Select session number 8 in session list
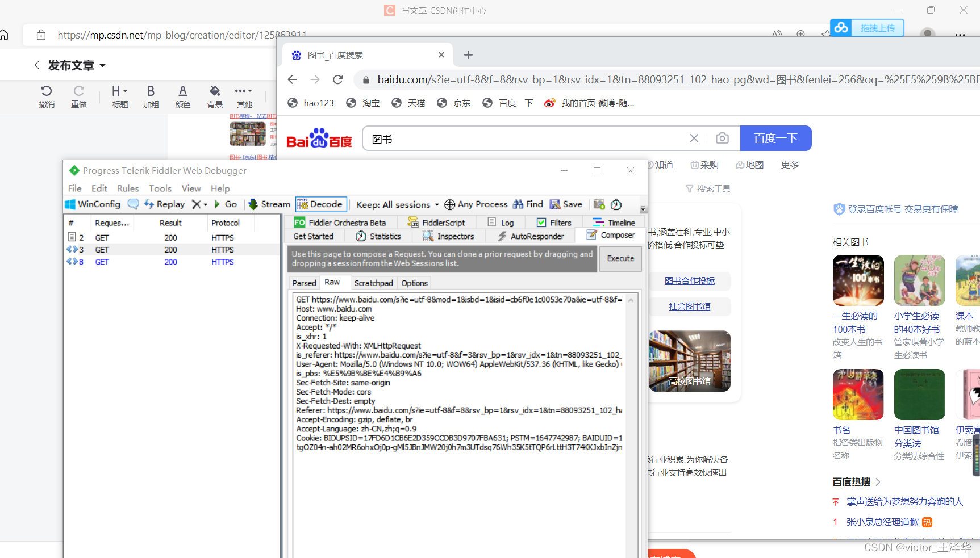This screenshot has height=558, width=980. point(172,262)
